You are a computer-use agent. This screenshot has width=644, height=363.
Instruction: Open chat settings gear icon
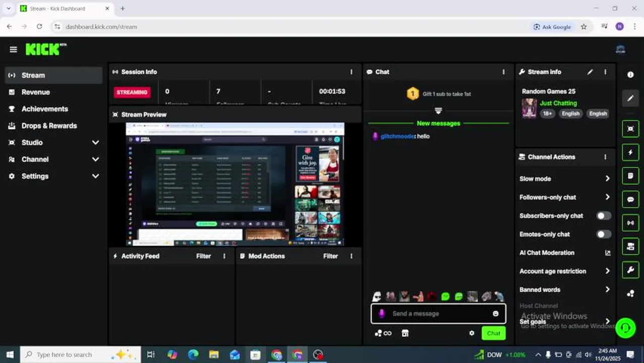click(x=472, y=333)
